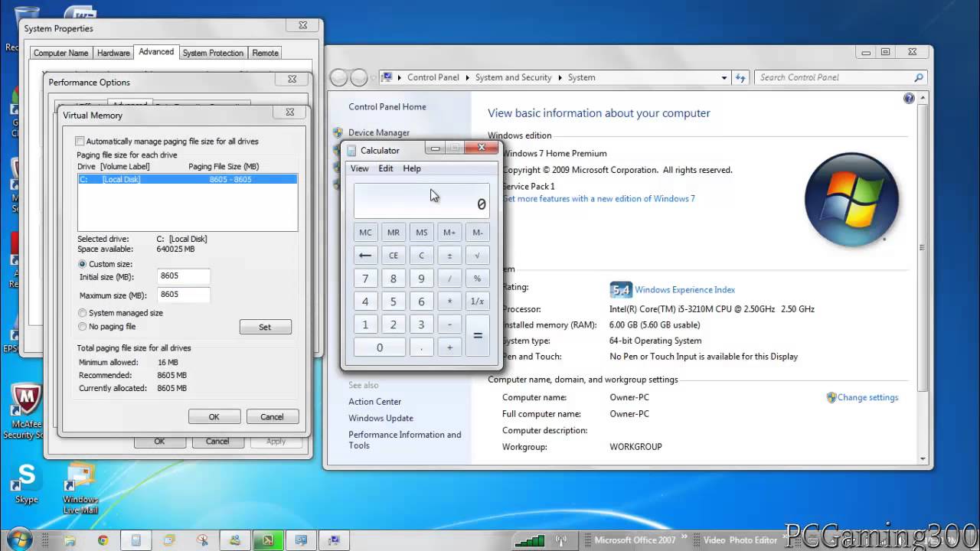The image size is (980, 551).
Task: Click the calculator plus-minus key
Action: [x=449, y=256]
